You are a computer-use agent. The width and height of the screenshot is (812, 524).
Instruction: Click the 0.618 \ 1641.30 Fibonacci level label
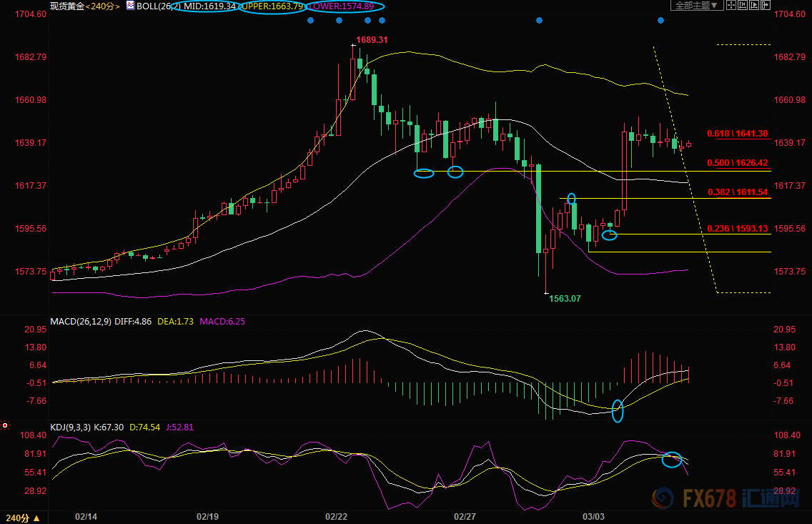(737, 134)
